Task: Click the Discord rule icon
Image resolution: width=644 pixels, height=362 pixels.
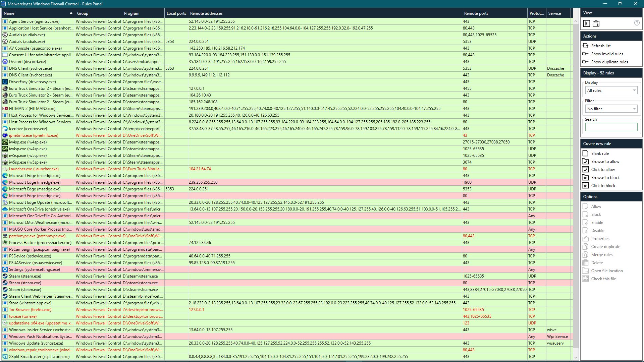Action: 5,62
